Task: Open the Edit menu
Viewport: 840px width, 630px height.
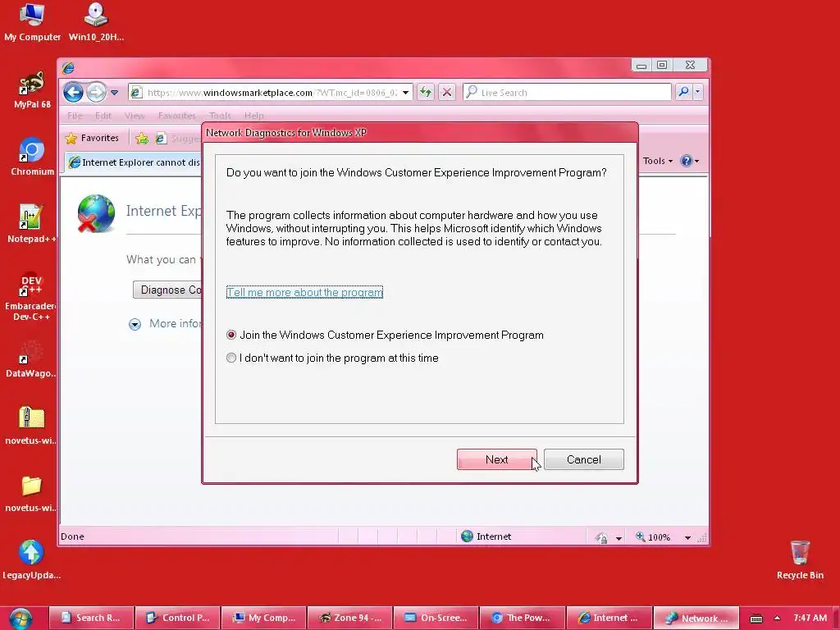Action: [x=103, y=116]
